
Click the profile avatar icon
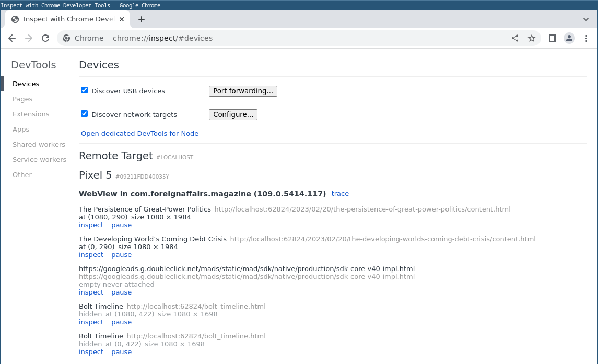coord(569,38)
